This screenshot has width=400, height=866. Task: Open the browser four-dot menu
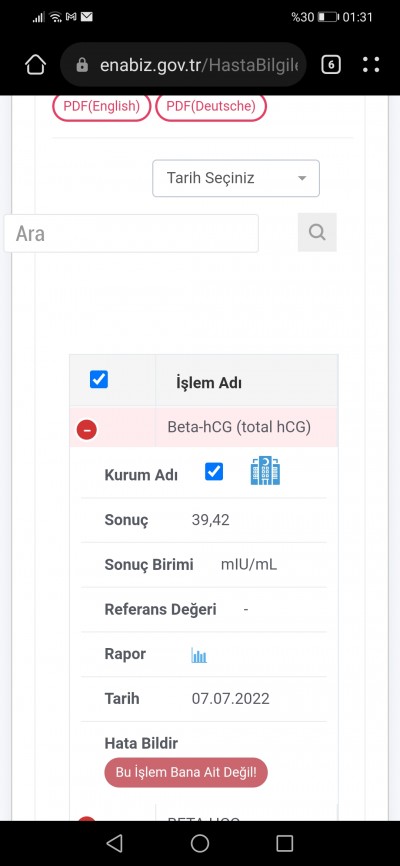click(x=371, y=65)
